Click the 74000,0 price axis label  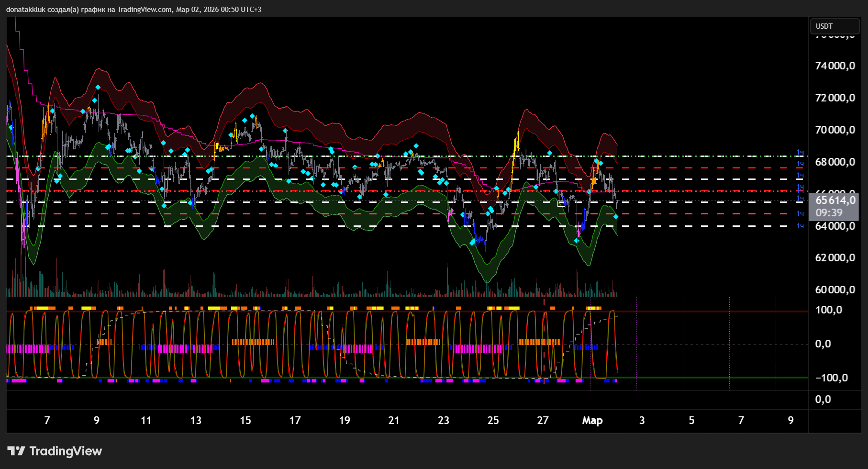click(835, 66)
